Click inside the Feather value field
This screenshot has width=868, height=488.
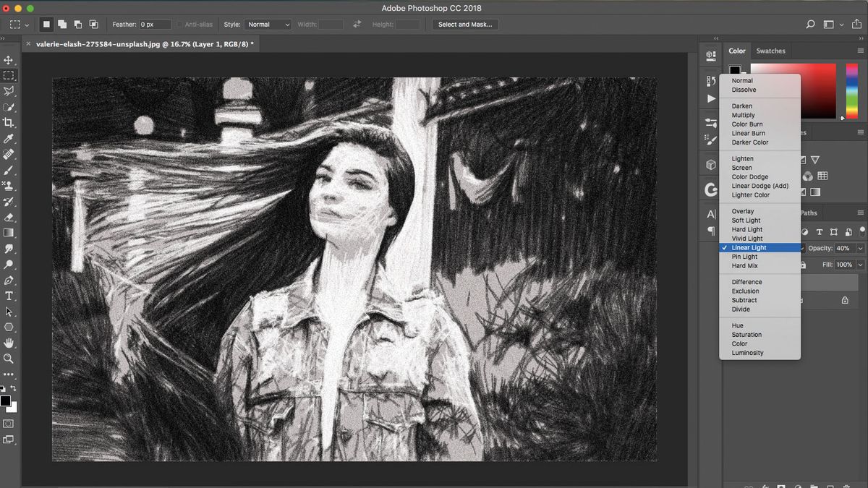click(x=154, y=24)
